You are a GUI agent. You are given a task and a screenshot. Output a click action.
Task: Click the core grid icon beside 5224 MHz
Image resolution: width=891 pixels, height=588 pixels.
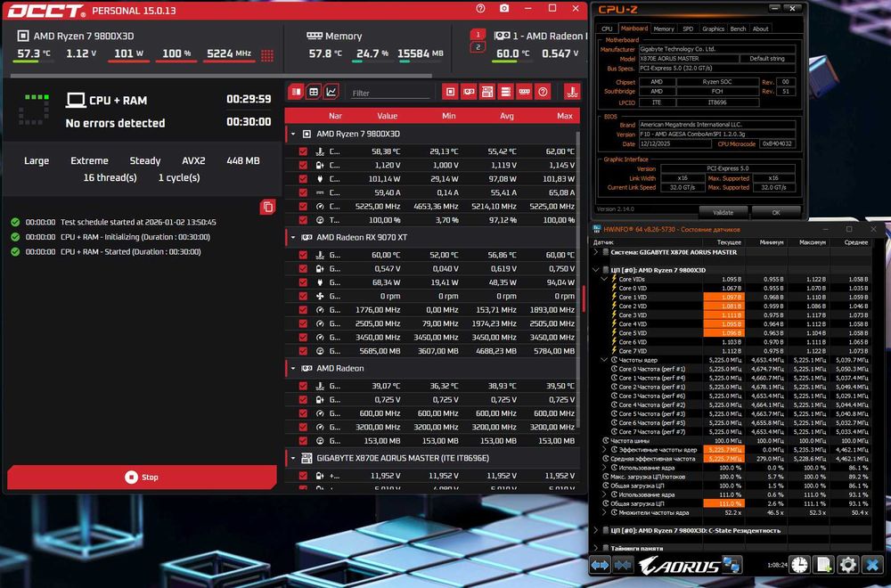tap(267, 55)
